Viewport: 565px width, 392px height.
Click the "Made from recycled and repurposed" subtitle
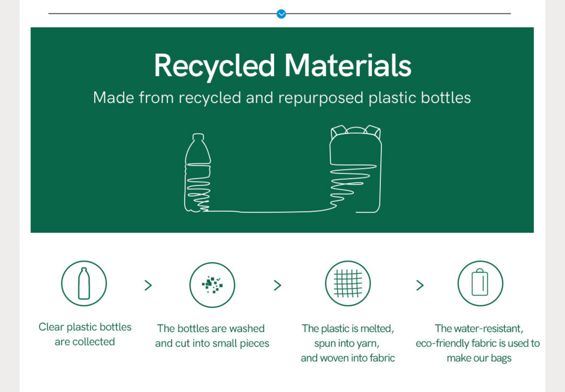tap(282, 98)
